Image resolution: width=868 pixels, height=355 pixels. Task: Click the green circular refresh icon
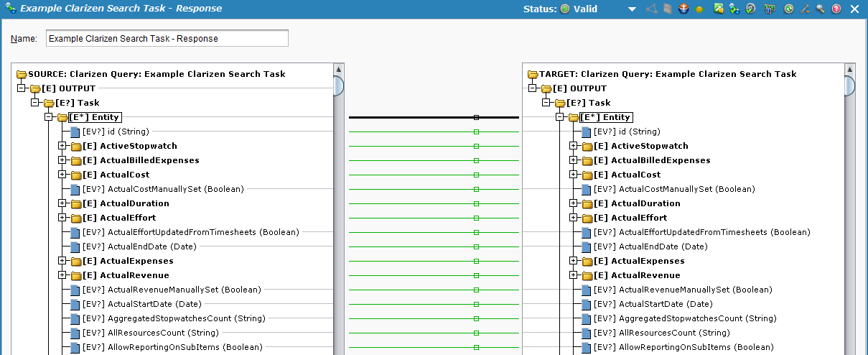[x=788, y=9]
